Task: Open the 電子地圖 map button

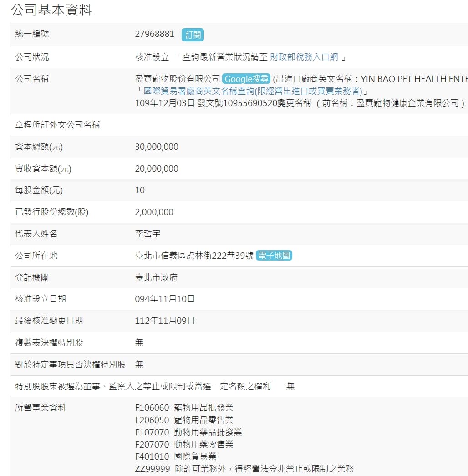Action: [x=274, y=256]
